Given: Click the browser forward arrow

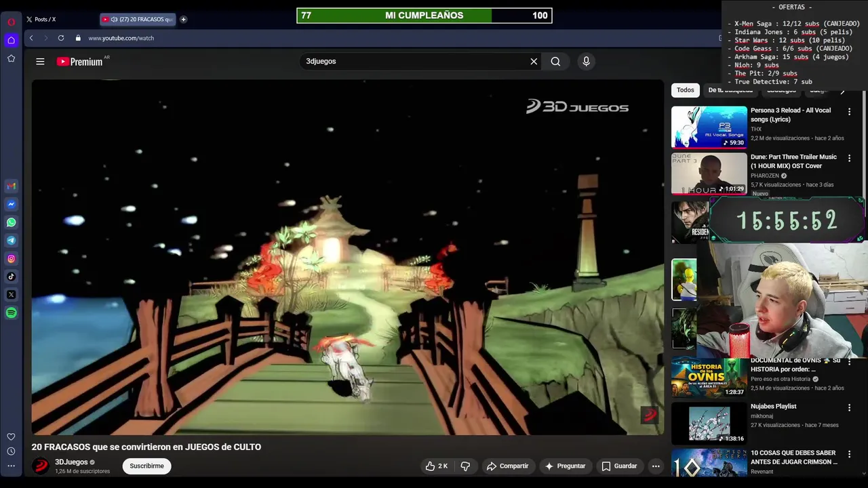Looking at the screenshot, I should click(x=45, y=38).
